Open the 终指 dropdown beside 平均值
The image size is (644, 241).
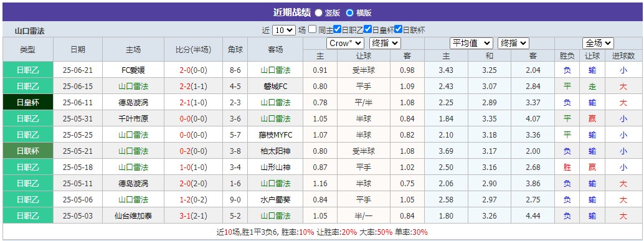(513, 43)
